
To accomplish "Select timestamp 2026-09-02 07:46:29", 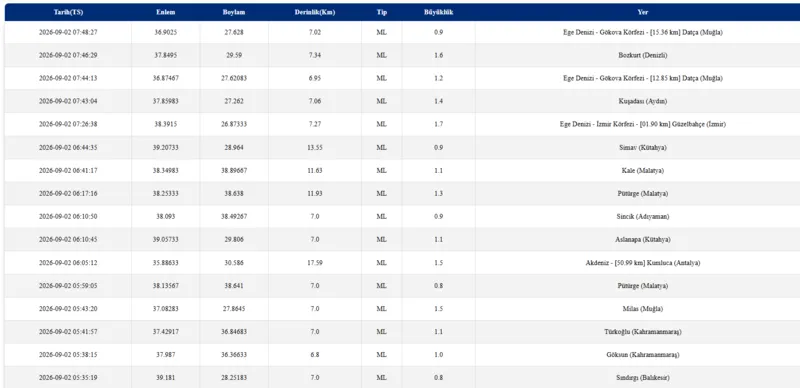I will (x=68, y=55).
